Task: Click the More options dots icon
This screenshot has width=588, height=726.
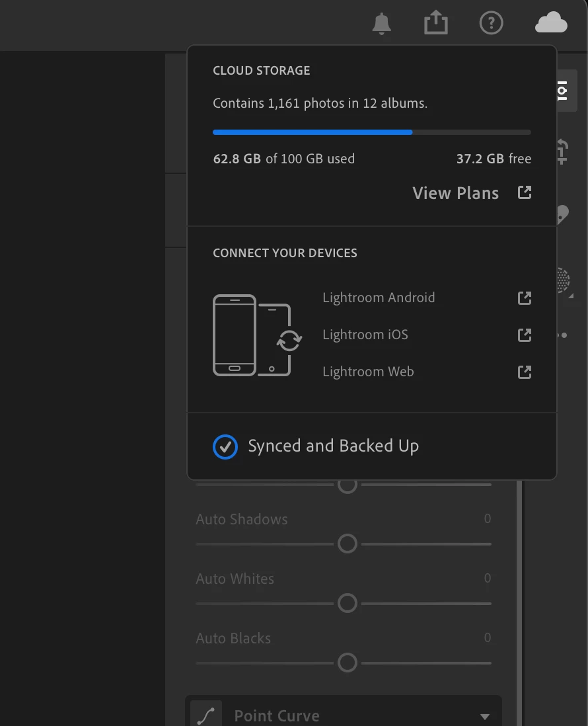Action: 562,335
